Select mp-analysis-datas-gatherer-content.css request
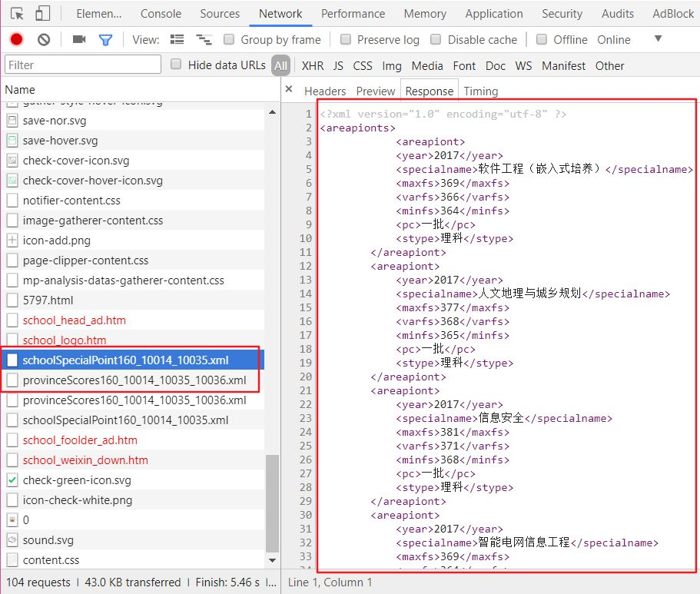The image size is (700, 594). click(x=133, y=280)
